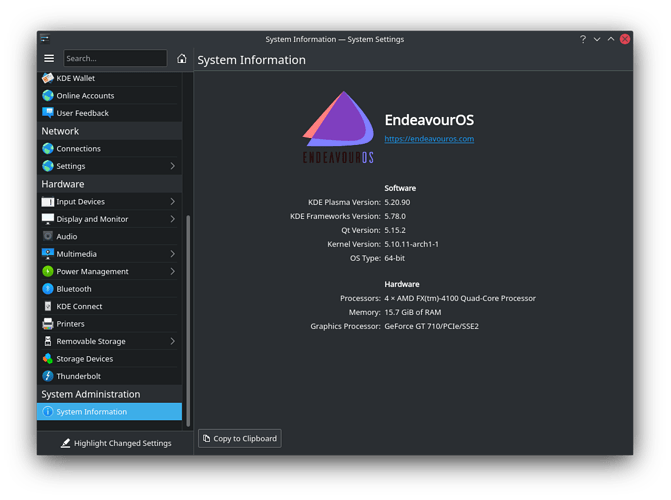This screenshot has width=671, height=500.
Task: Open User Feedback entry
Action: click(110, 113)
